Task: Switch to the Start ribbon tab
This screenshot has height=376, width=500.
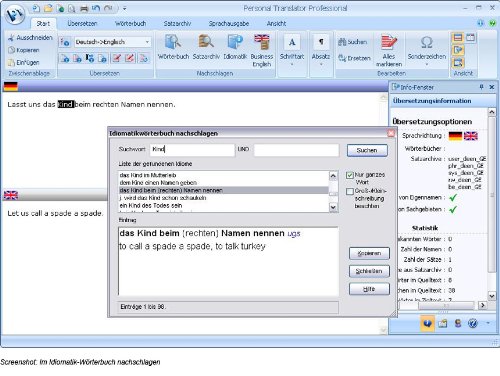Action: pos(43,23)
